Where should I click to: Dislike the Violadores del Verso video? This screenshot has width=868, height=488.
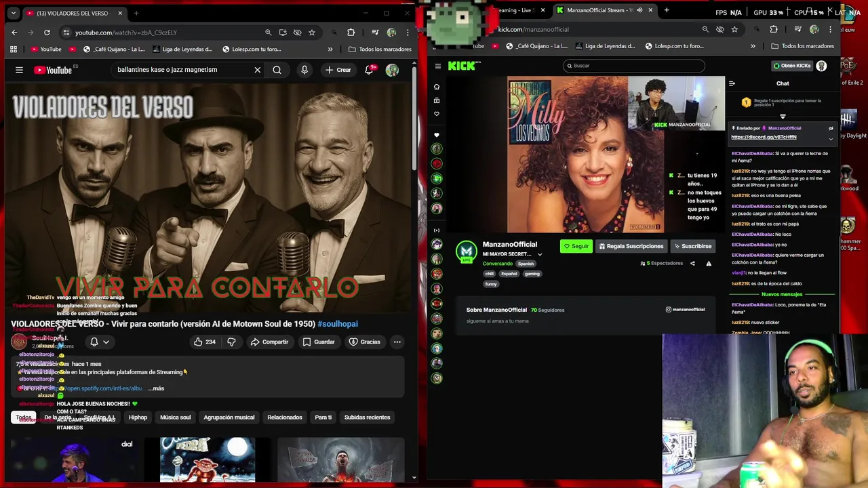pos(231,342)
